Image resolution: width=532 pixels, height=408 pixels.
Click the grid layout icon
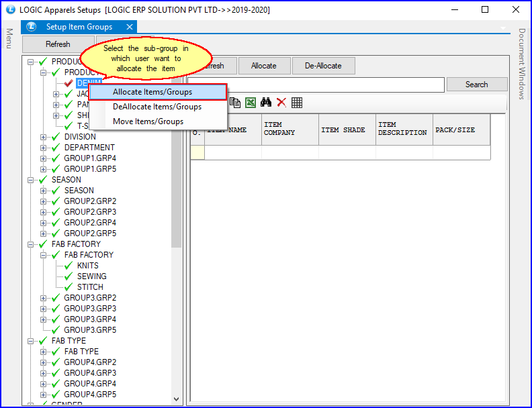297,103
